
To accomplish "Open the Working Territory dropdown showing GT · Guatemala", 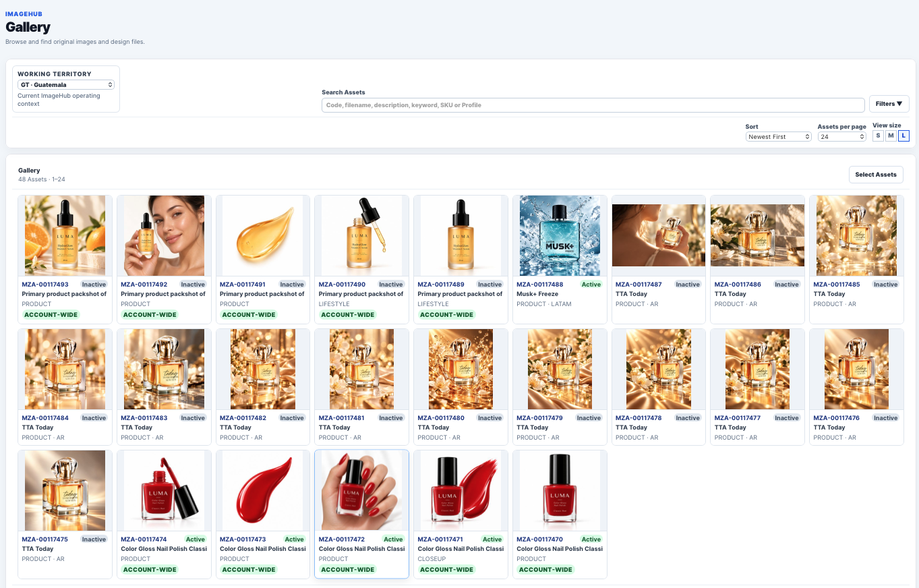I will tap(66, 85).
